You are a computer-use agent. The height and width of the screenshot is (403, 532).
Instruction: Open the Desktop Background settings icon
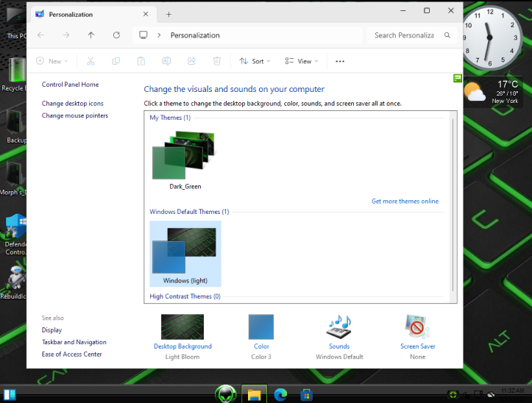pos(182,327)
